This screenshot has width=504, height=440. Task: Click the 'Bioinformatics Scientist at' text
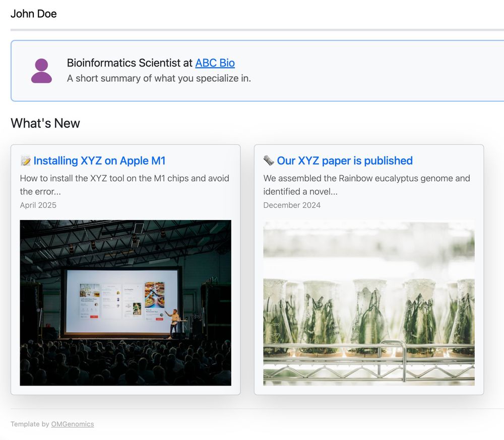(130, 63)
